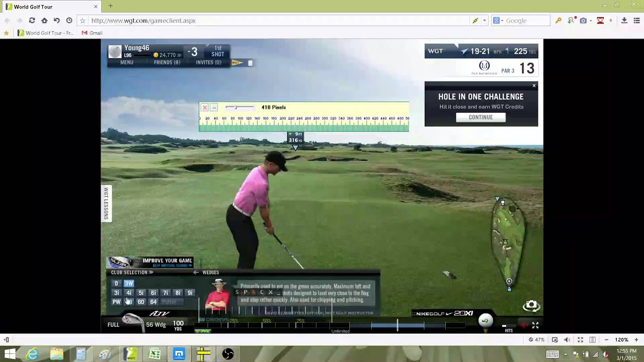Open INVITES (0) list
The image size is (644, 362).
pyautogui.click(x=208, y=62)
